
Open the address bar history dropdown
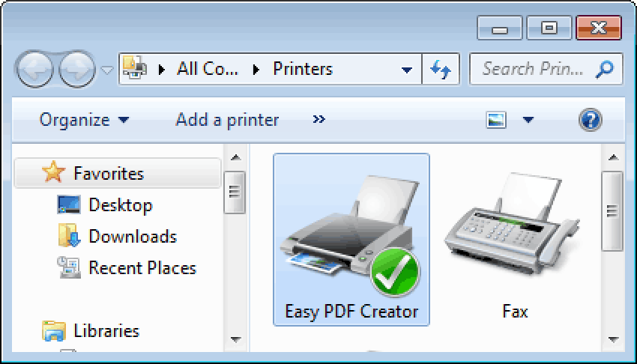pos(407,70)
